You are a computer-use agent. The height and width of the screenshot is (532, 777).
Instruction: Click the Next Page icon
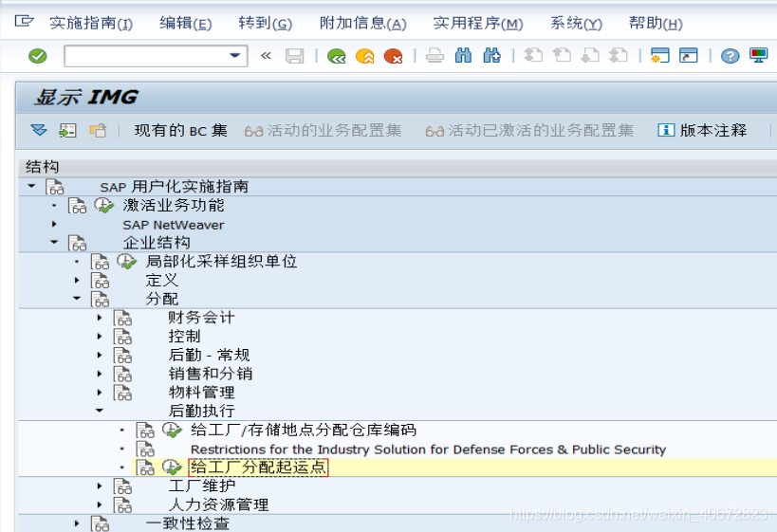coord(590,55)
